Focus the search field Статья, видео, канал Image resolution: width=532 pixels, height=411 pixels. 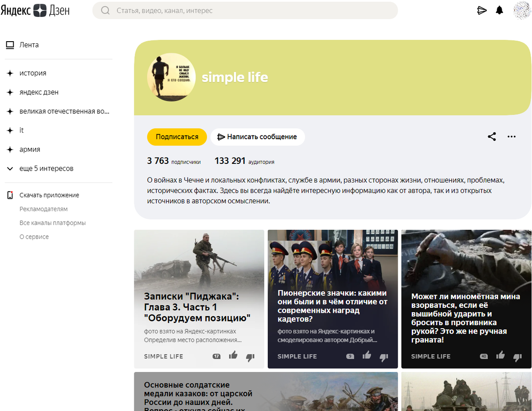[245, 11]
